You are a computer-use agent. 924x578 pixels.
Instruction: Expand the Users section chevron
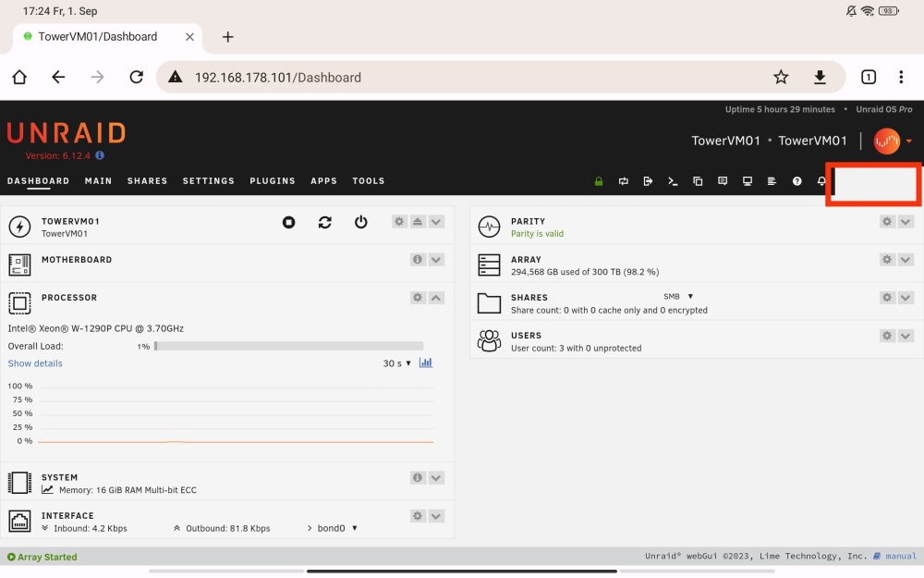(906, 336)
